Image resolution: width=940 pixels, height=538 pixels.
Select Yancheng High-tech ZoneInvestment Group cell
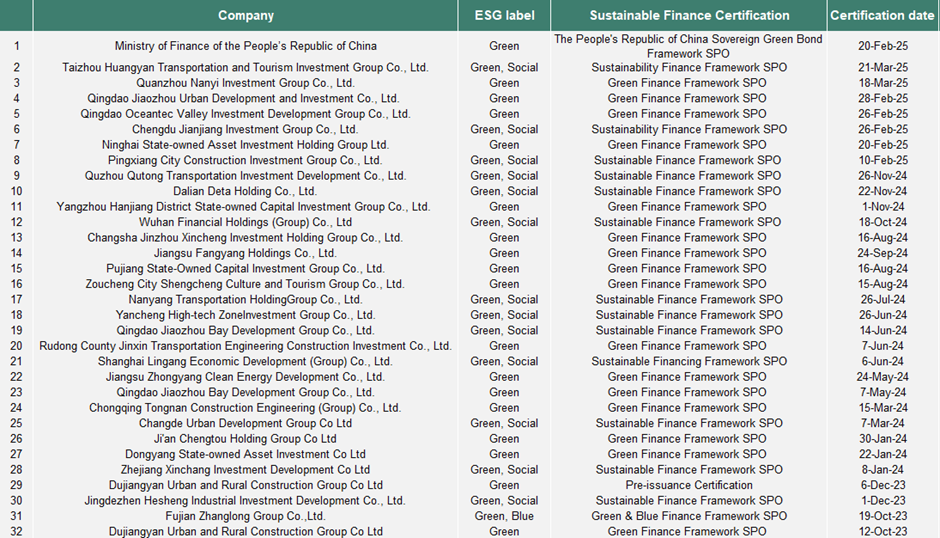[246, 315]
